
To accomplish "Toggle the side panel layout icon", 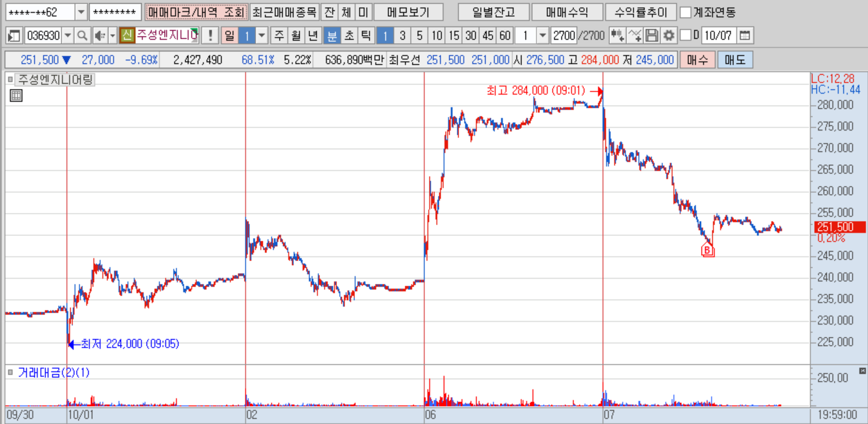I will tap(14, 35).
